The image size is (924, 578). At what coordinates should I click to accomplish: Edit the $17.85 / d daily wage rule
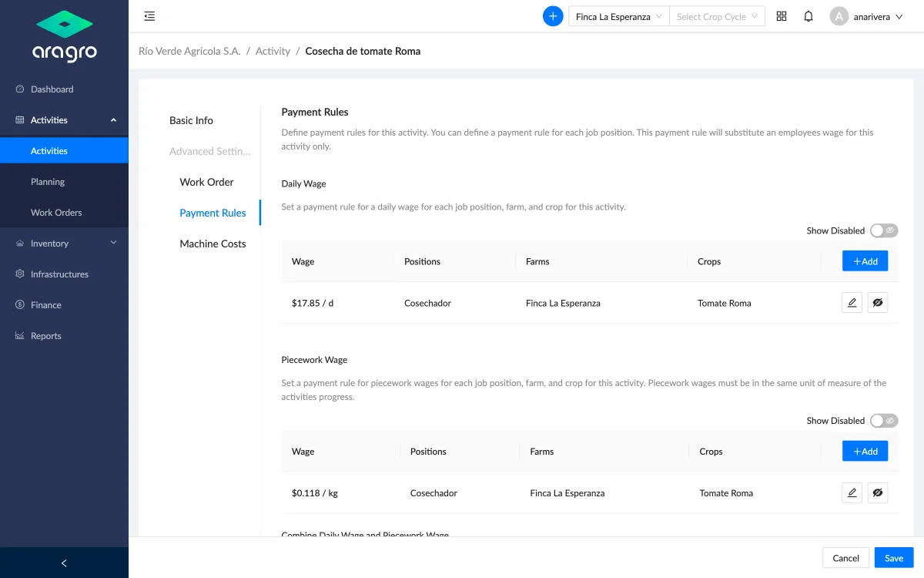(852, 303)
